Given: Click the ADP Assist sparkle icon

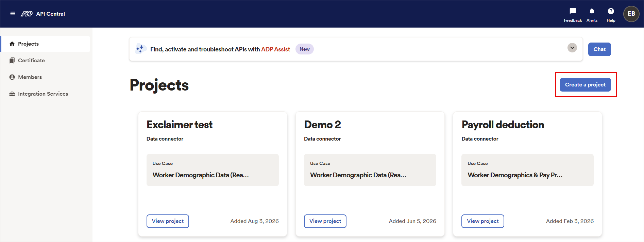Looking at the screenshot, I should 140,49.
